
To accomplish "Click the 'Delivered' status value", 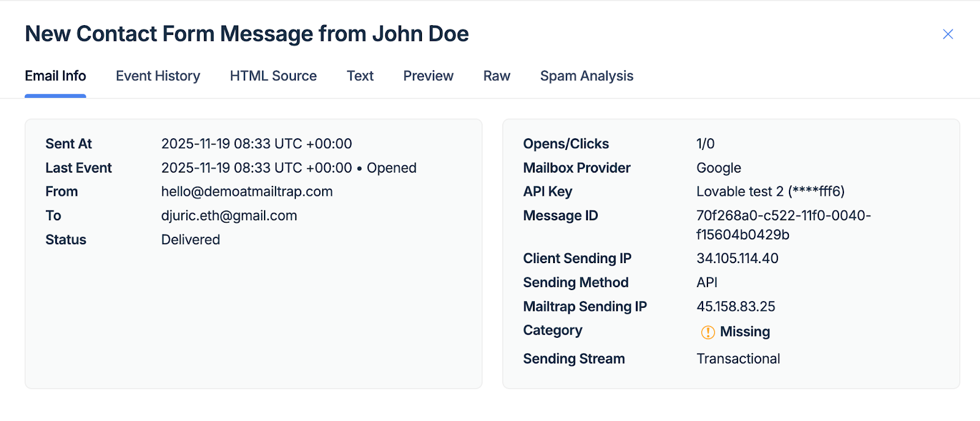I will [x=190, y=240].
